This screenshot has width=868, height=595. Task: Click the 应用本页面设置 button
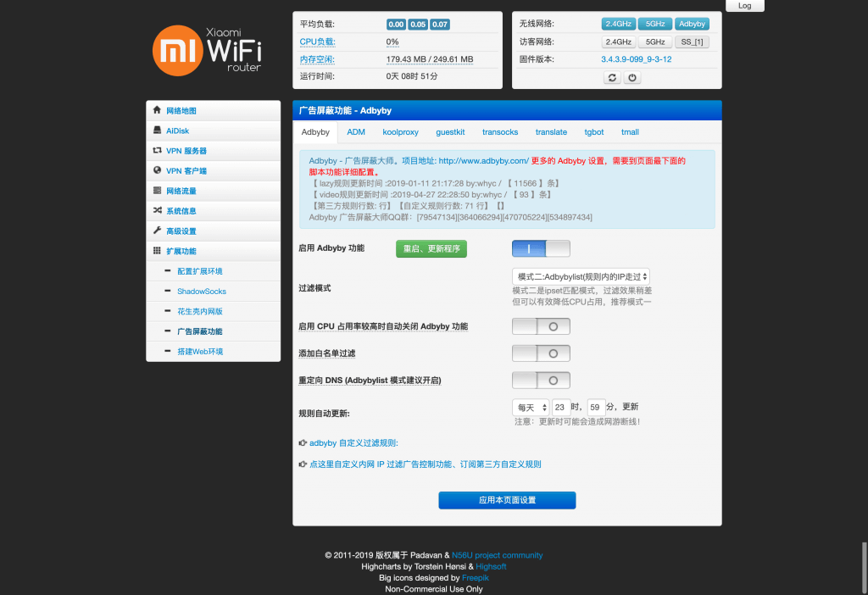click(x=507, y=500)
